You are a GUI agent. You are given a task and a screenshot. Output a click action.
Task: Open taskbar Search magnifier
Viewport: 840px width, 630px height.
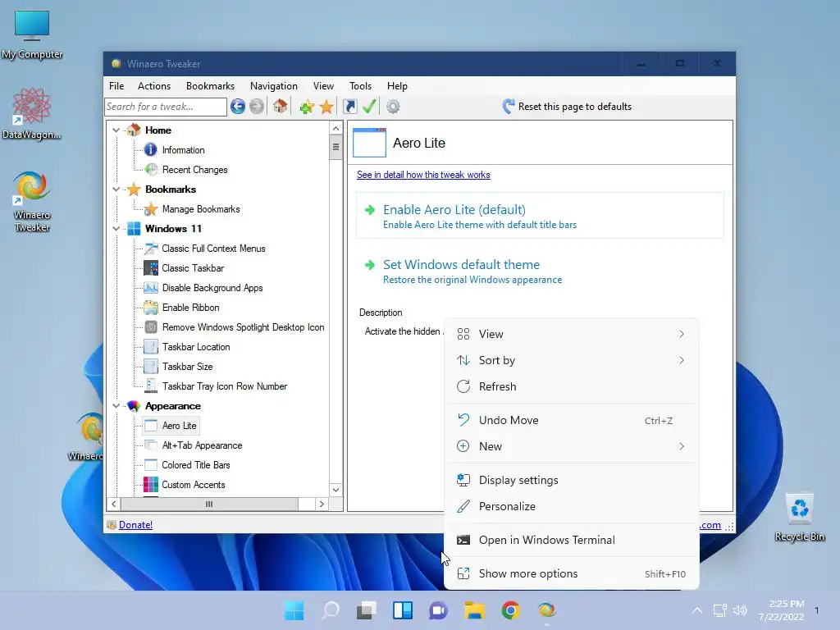331,610
